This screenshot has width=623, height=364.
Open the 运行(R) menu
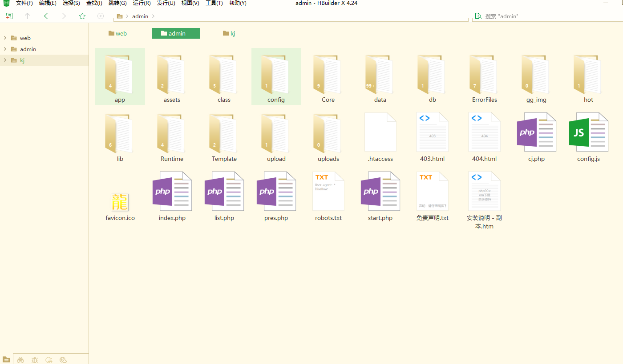click(x=142, y=3)
